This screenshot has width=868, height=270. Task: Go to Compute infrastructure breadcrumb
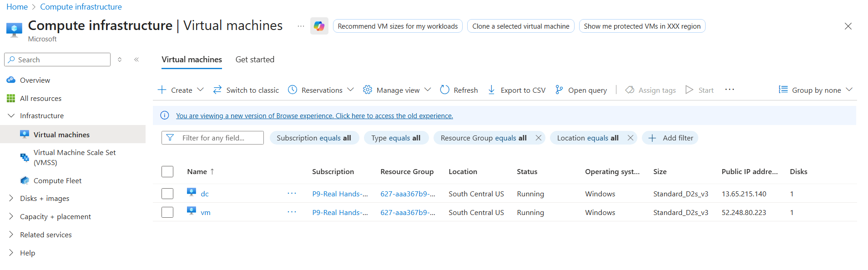(x=81, y=7)
